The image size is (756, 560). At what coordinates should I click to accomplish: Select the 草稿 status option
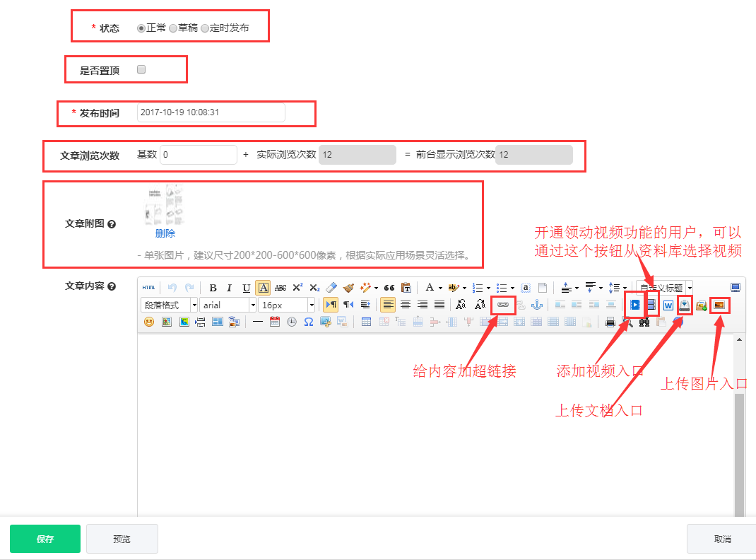pyautogui.click(x=172, y=29)
